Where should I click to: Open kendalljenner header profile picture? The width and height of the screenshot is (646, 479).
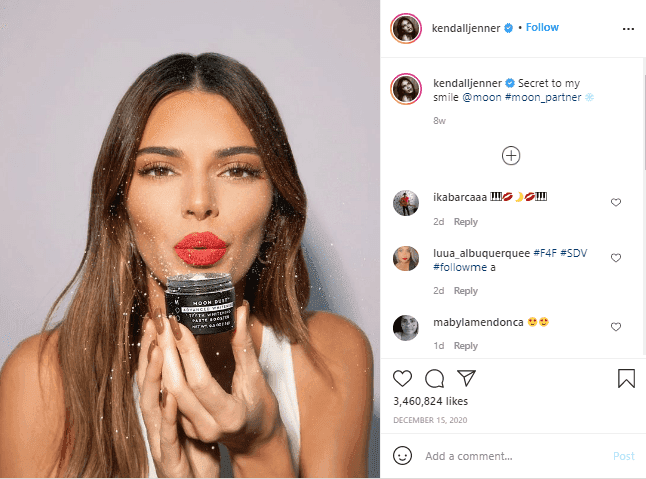tap(406, 28)
